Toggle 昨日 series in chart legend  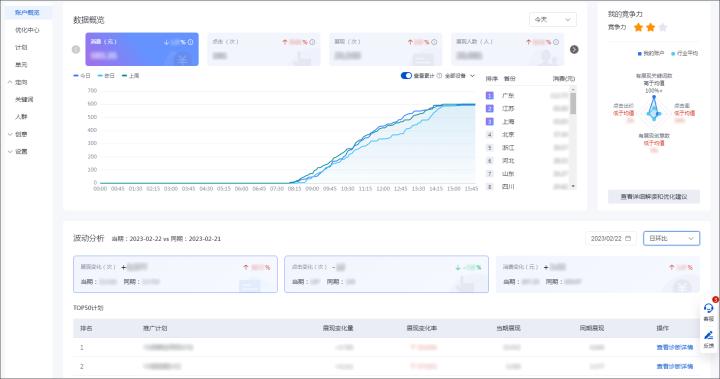coord(106,76)
